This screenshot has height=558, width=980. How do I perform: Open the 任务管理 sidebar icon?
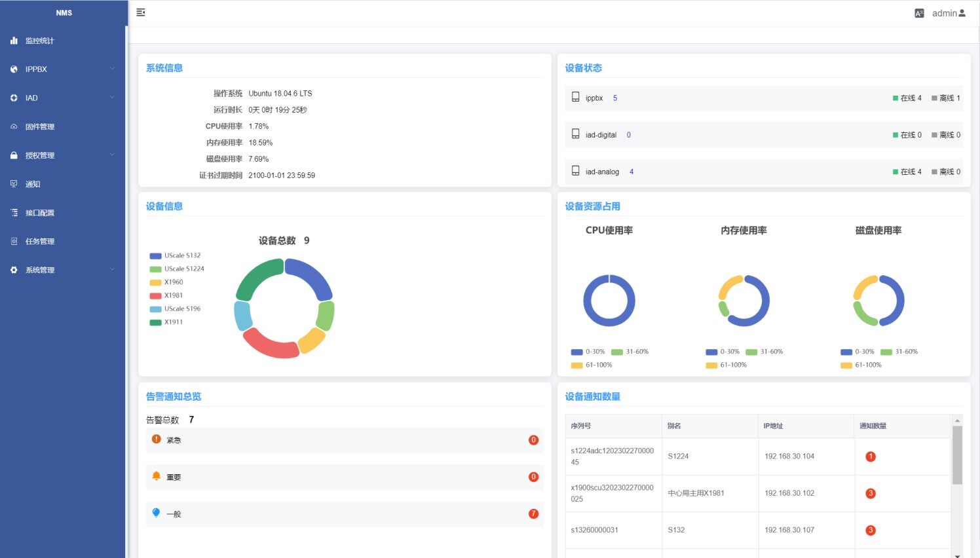14,241
